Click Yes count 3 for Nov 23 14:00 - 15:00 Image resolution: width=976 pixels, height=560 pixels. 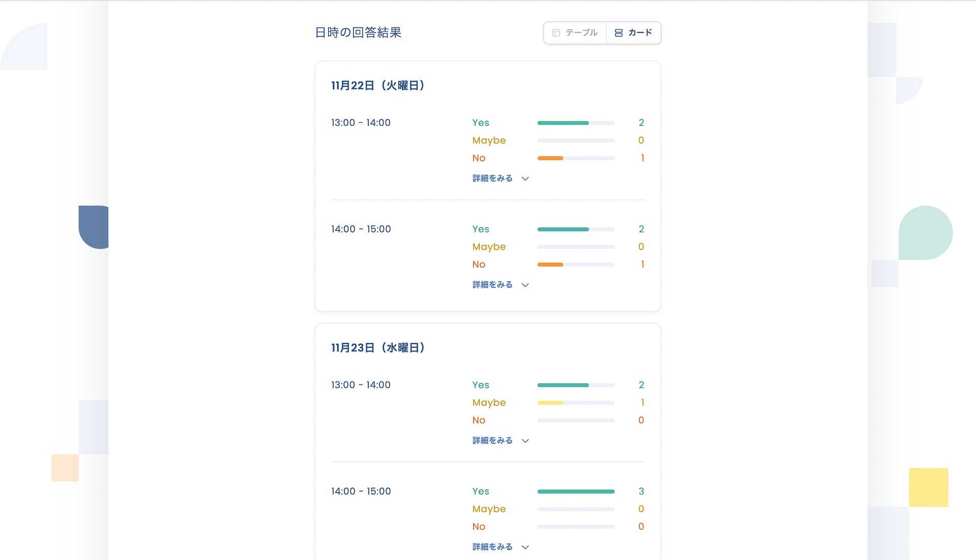point(642,491)
